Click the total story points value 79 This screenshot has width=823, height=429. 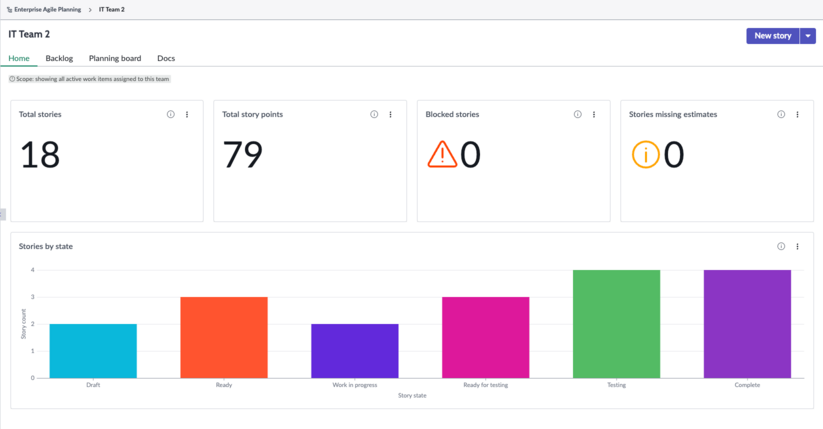(242, 155)
